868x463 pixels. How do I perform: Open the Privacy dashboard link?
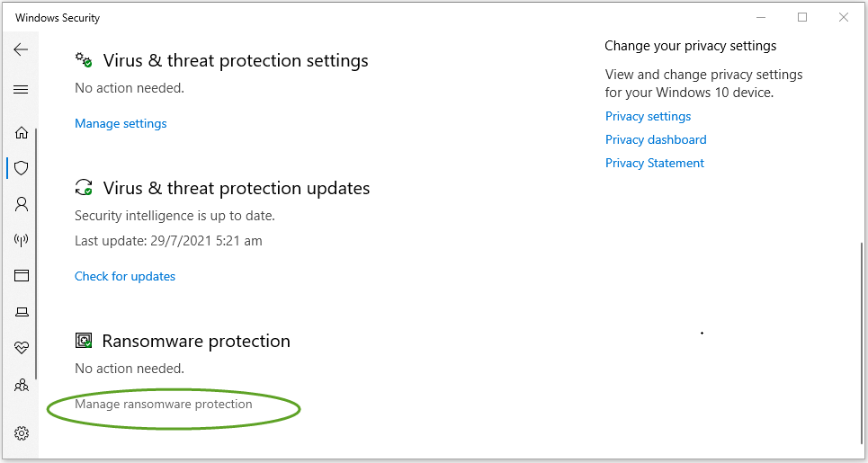pos(656,139)
